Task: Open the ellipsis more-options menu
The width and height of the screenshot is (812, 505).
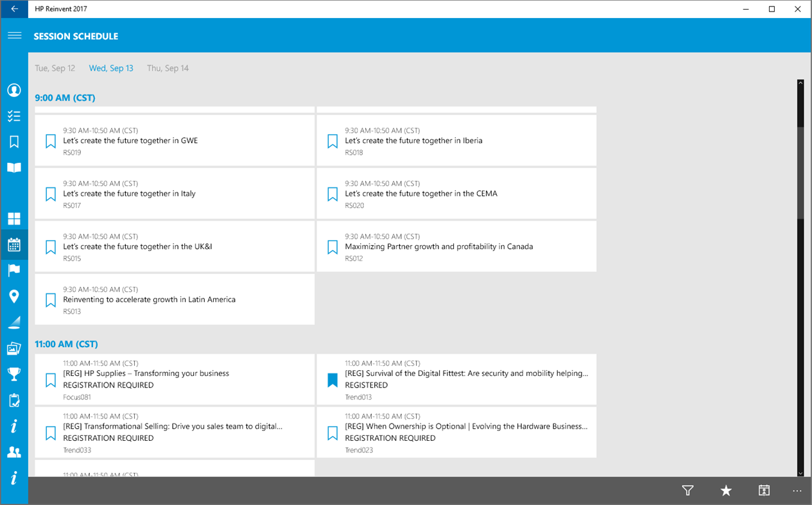Action: [x=797, y=490]
